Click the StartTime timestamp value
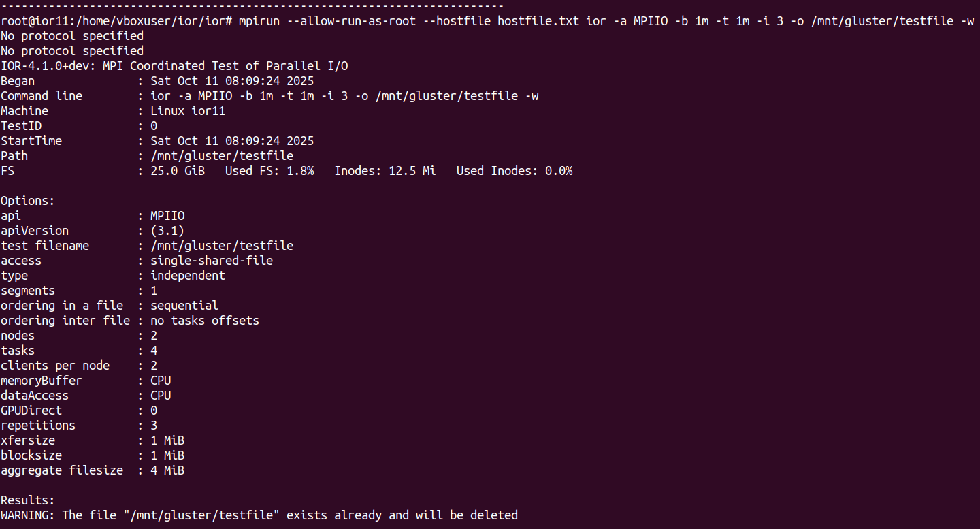The image size is (980, 529). click(x=232, y=141)
